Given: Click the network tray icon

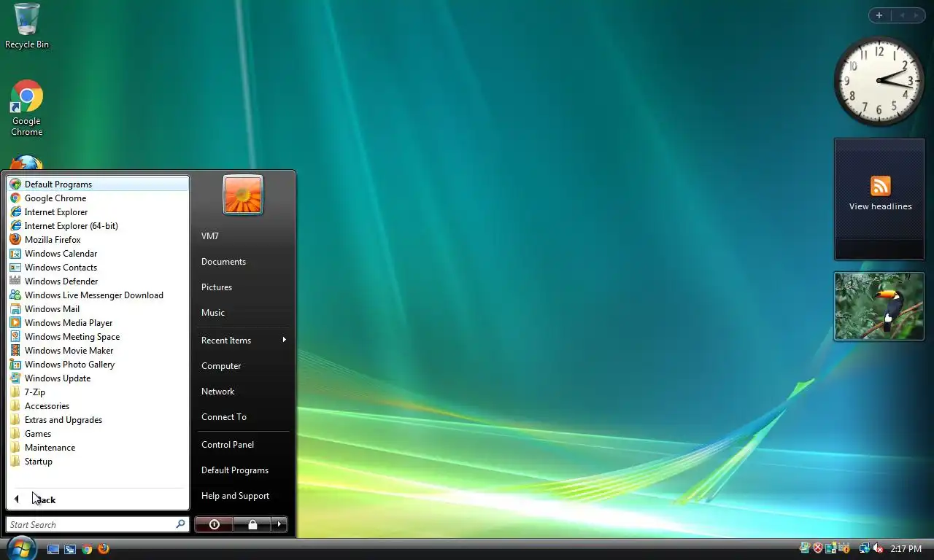Looking at the screenshot, I should coord(864,548).
